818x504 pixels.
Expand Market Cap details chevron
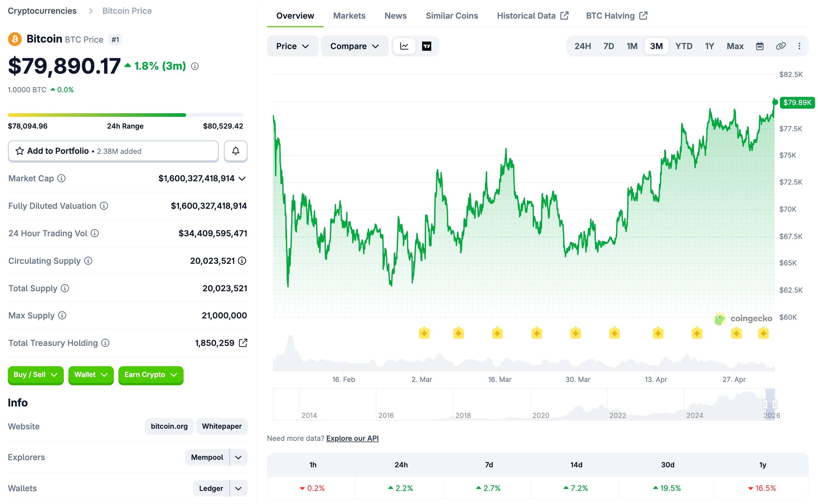242,179
